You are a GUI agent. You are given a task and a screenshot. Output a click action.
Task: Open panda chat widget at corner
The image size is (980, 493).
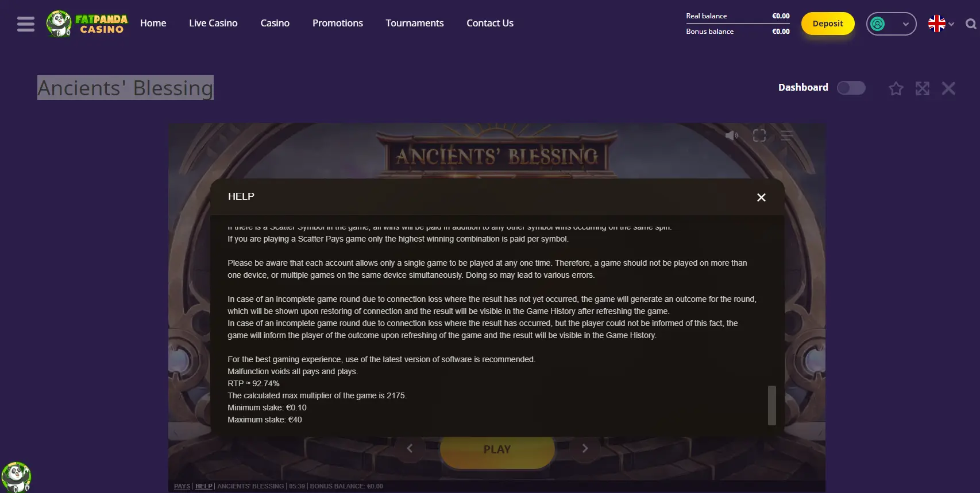click(x=16, y=477)
